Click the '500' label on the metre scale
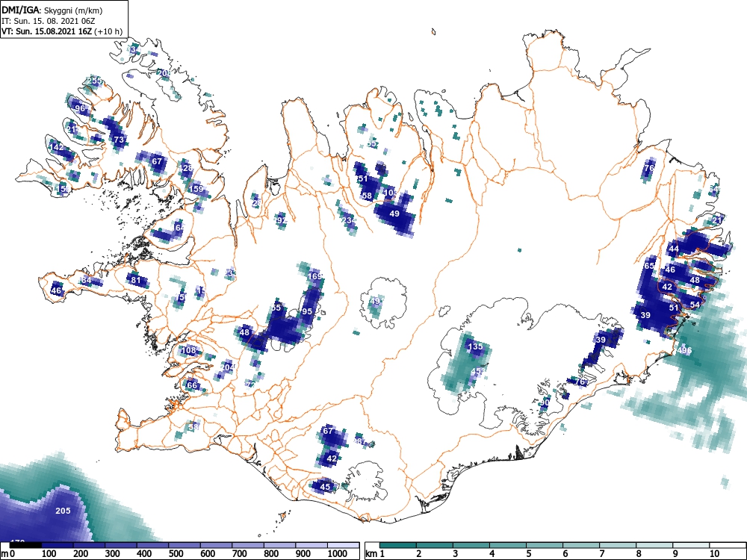This screenshot has height=560, width=747. pyautogui.click(x=176, y=554)
